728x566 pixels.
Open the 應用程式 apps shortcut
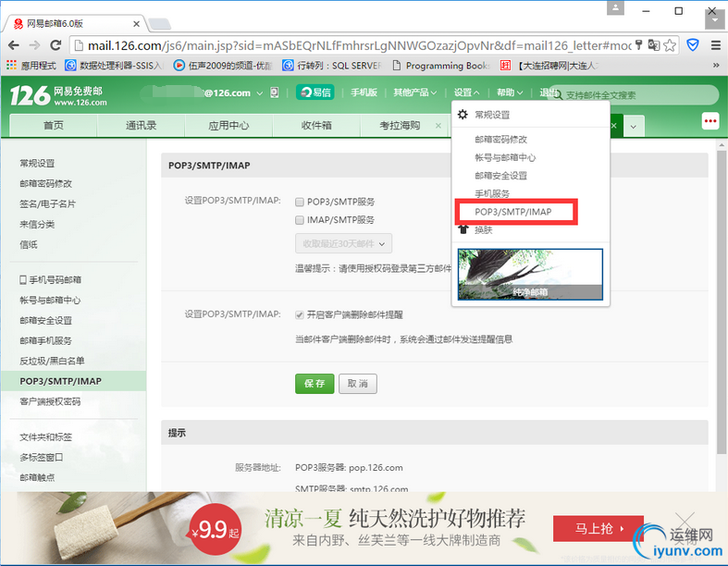click(31, 66)
